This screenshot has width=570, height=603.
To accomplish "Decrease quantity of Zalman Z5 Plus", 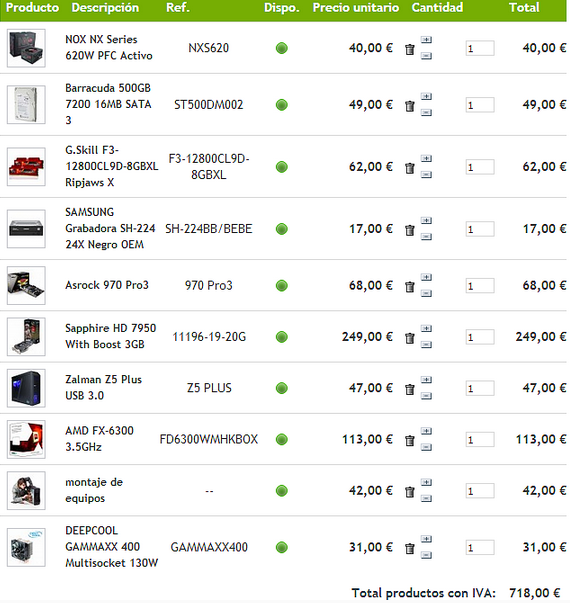I will (x=426, y=396).
